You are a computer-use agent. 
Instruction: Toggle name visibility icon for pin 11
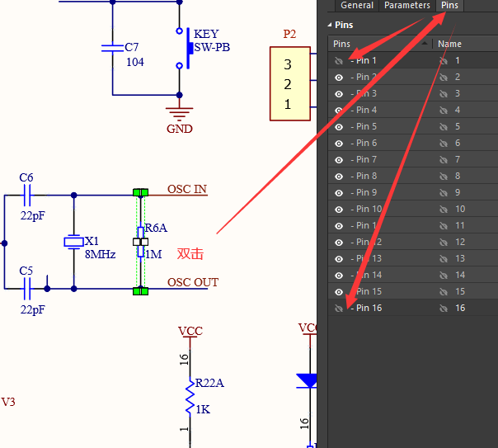444,226
